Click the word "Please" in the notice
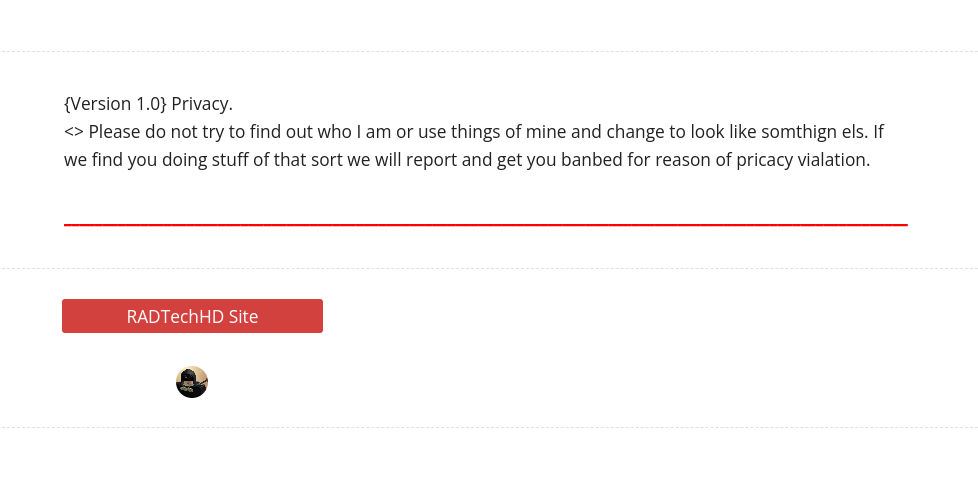The image size is (978, 485). coord(116,131)
